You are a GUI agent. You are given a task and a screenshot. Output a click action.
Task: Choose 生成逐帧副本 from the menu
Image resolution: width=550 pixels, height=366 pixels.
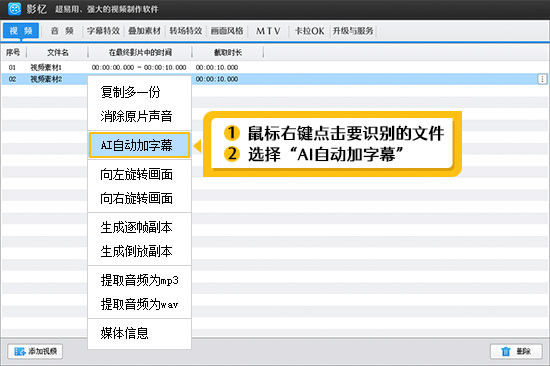tap(140, 227)
